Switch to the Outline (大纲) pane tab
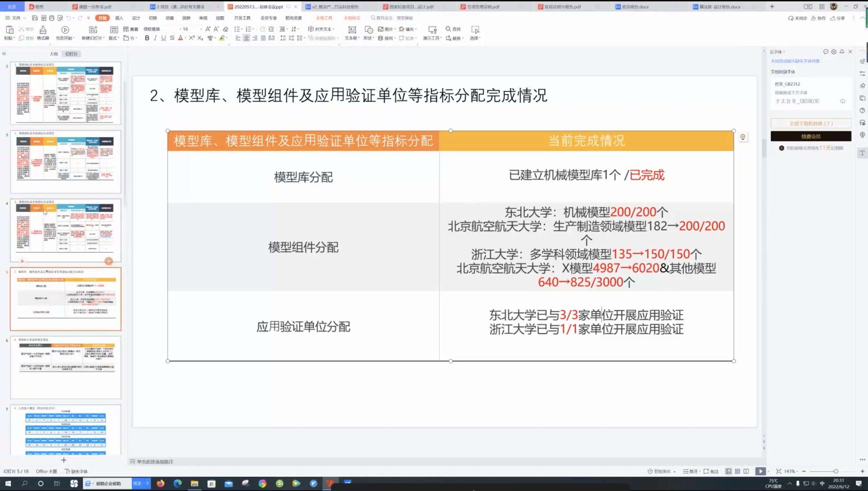This screenshot has width=868, height=491. point(53,54)
